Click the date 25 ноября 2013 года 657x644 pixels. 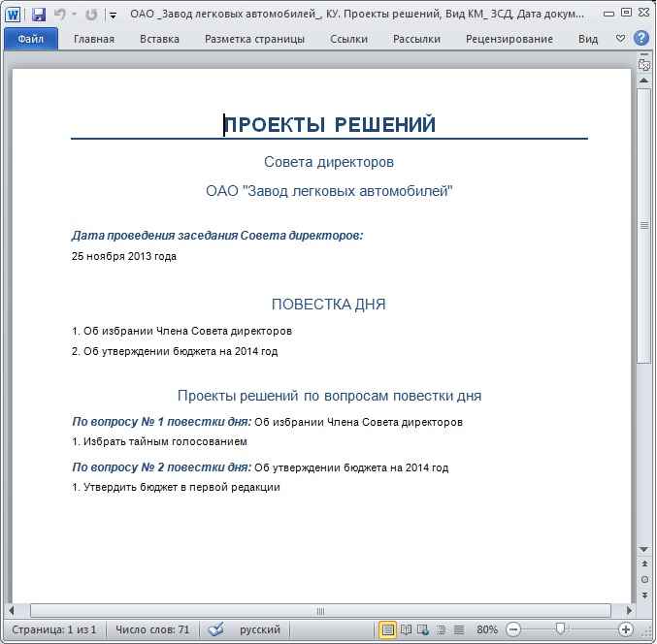123,256
